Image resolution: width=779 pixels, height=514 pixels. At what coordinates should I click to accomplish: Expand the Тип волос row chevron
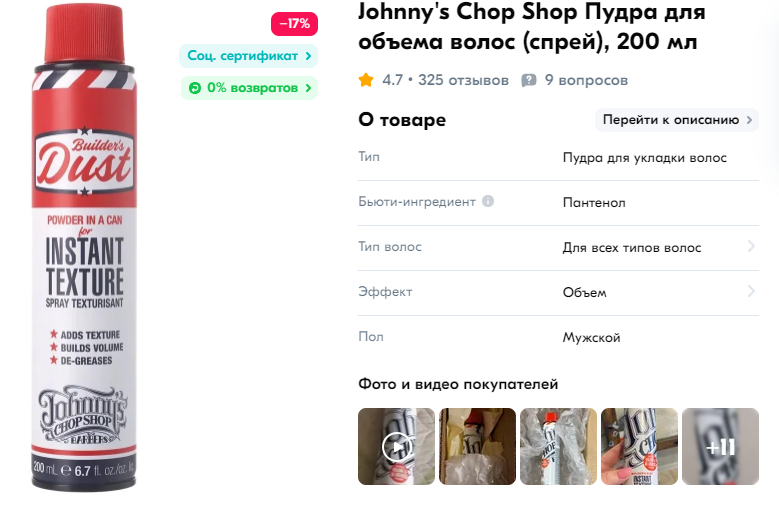point(751,246)
